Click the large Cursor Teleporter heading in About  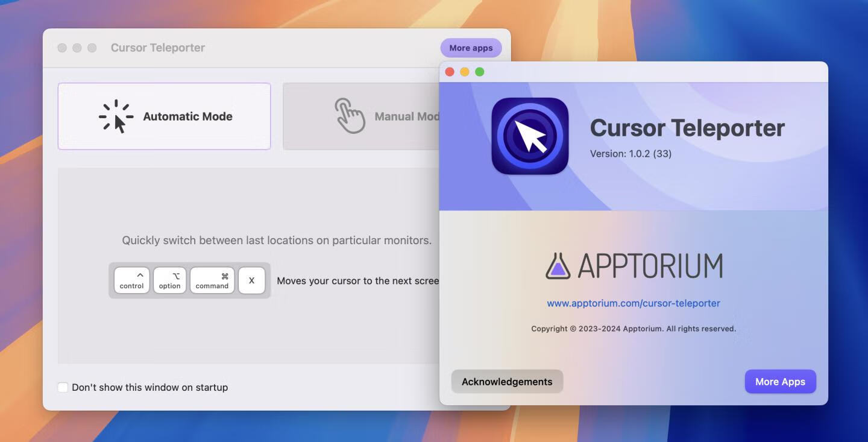tap(687, 128)
